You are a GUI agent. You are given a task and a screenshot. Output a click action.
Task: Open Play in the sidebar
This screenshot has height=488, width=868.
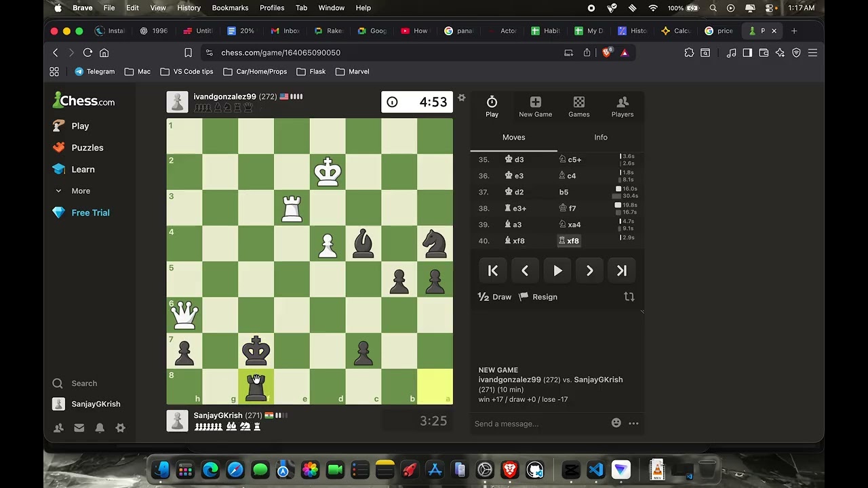pyautogui.click(x=71, y=126)
